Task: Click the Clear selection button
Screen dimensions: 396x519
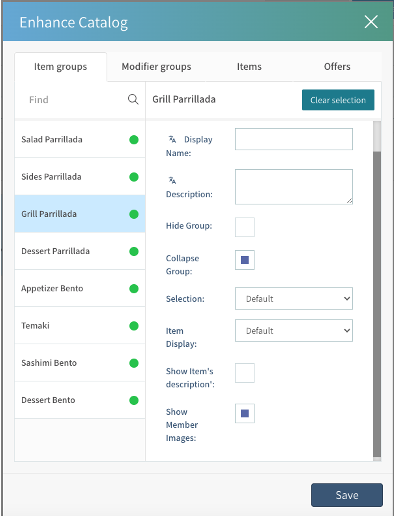Action: [338, 100]
